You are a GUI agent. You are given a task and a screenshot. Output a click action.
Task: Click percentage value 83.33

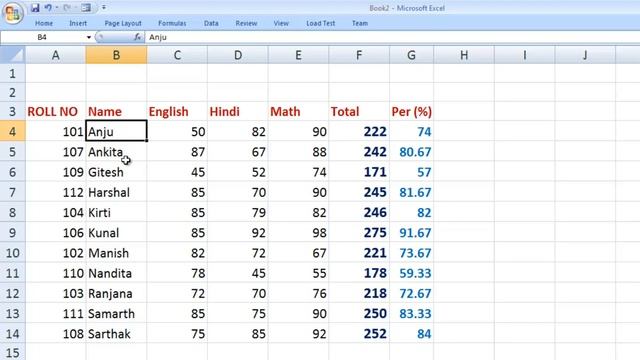411,313
